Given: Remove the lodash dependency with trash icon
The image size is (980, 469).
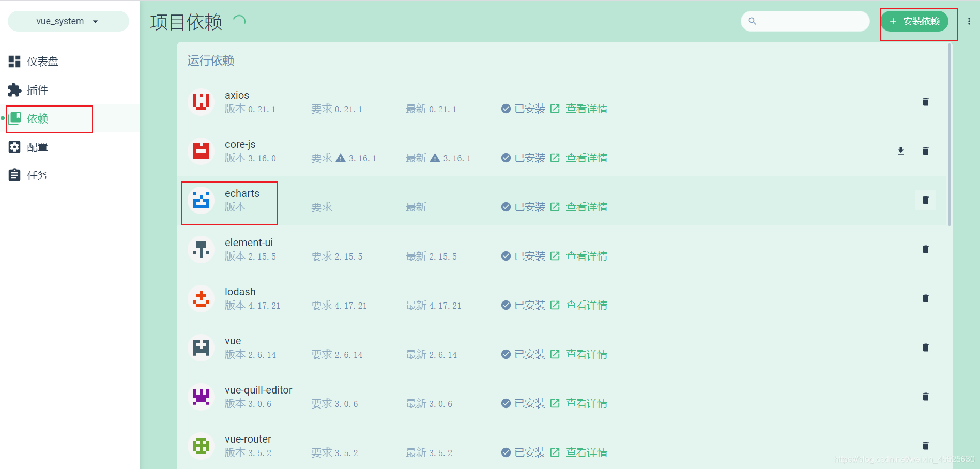Looking at the screenshot, I should (925, 298).
